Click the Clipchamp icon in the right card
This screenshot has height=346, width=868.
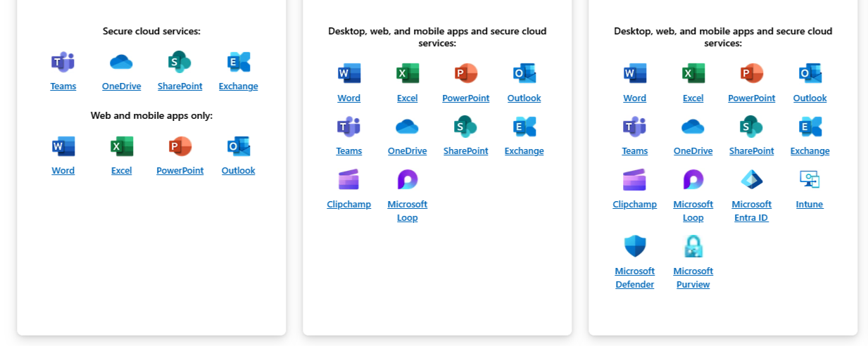[x=635, y=179]
